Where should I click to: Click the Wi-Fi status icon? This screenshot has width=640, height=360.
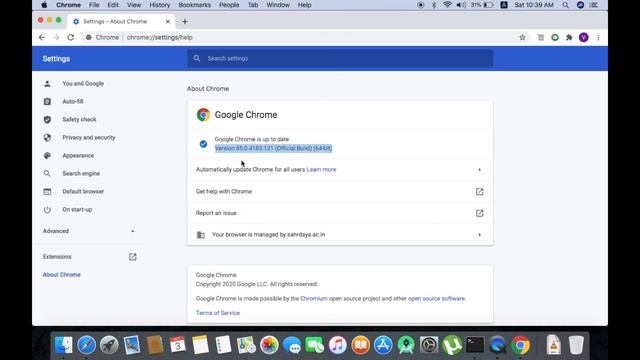tap(447, 5)
